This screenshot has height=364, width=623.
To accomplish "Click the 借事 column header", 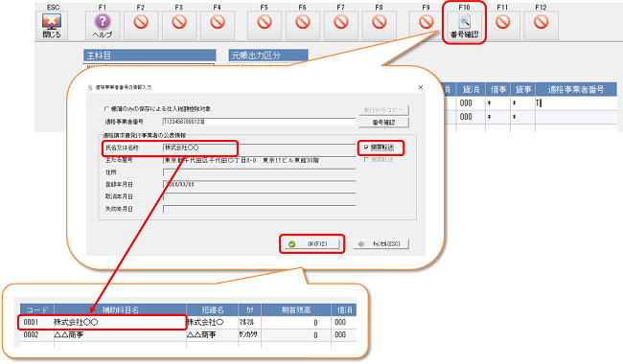I will point(498,90).
